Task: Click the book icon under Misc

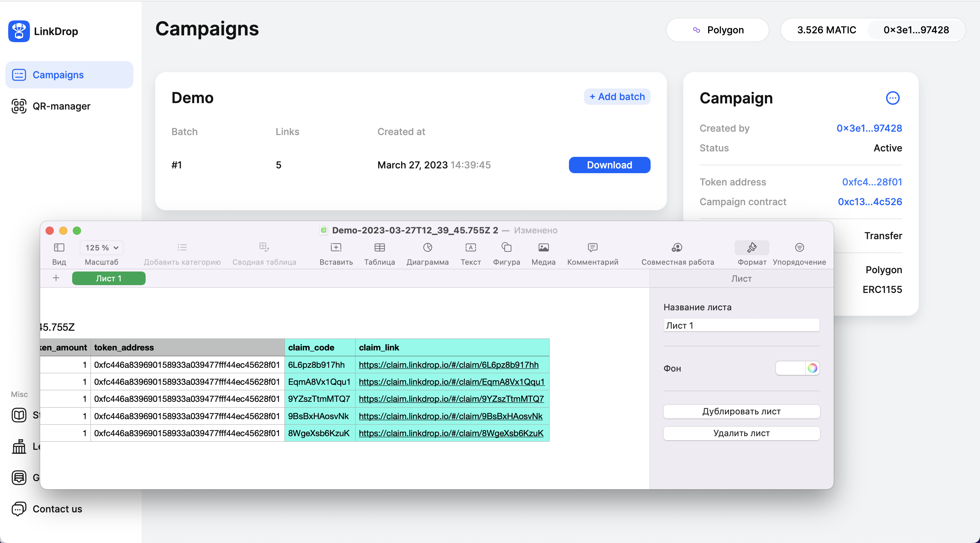Action: tap(19, 415)
